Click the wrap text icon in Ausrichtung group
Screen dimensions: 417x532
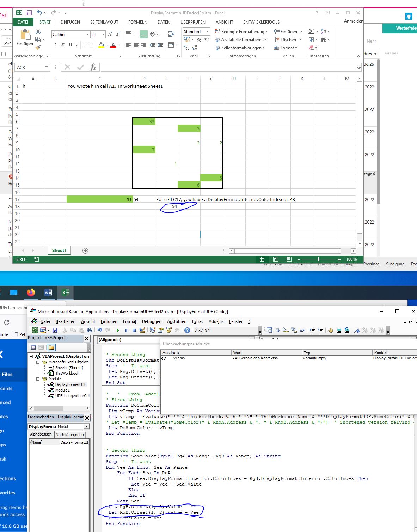(171, 34)
